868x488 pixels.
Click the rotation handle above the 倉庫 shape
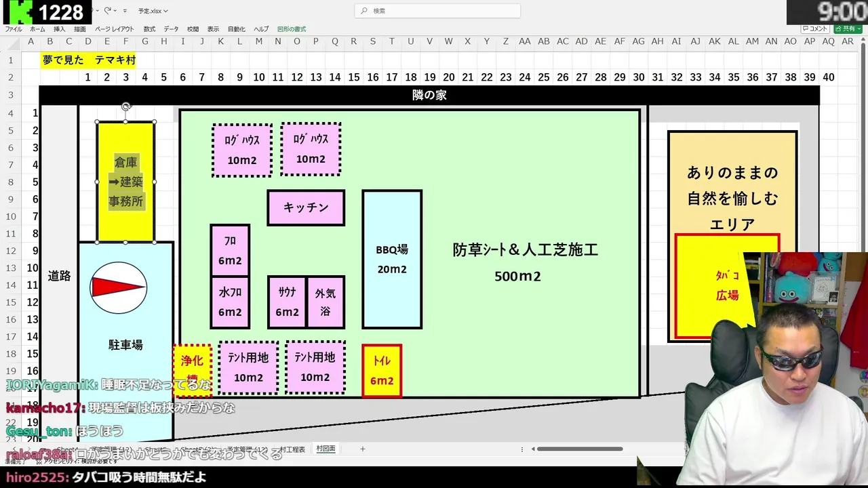[125, 106]
